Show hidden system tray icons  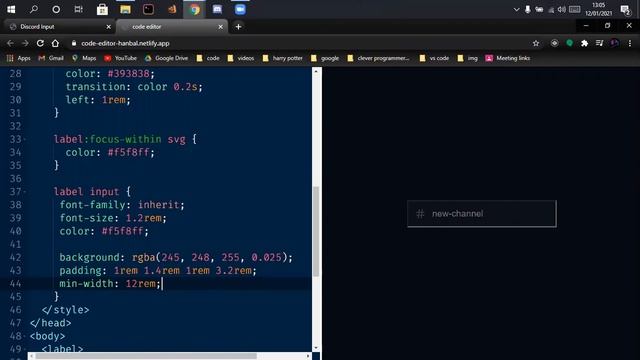(516, 9)
